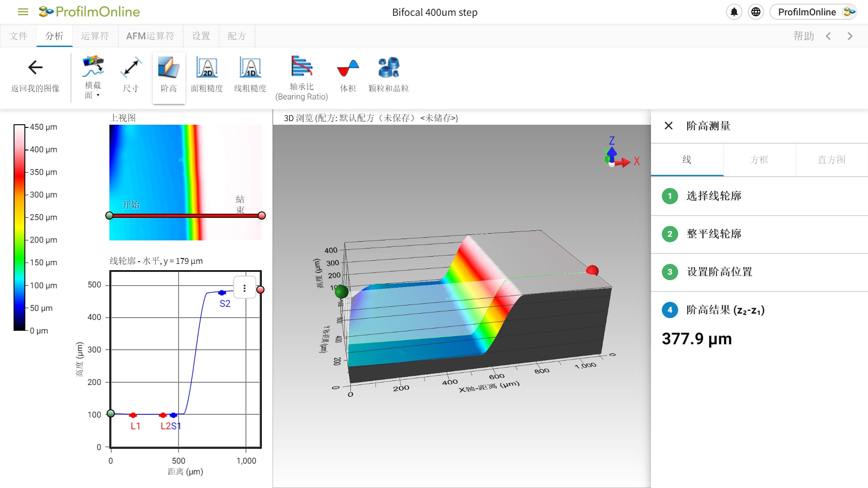Open the hamburger menu

click(x=23, y=12)
